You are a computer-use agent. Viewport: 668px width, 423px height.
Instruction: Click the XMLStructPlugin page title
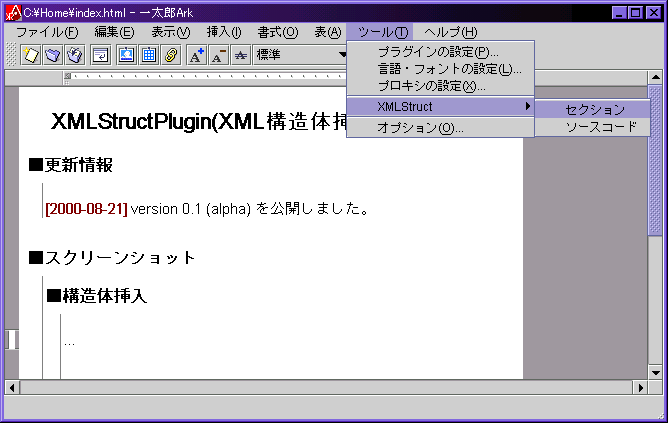199,122
